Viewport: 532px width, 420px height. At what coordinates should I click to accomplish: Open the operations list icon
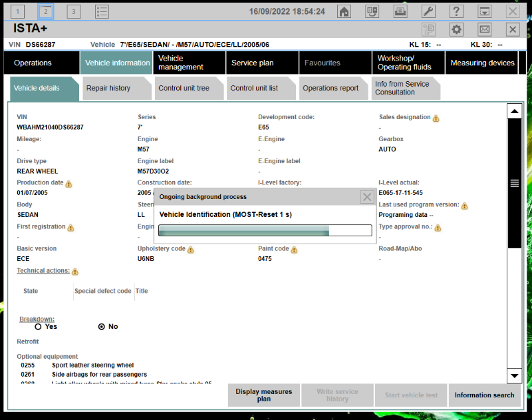point(102,12)
